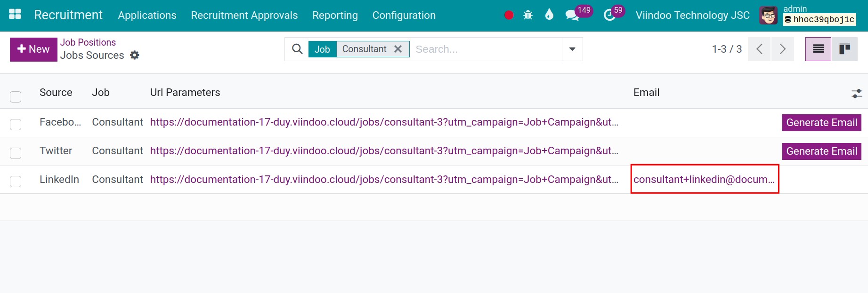868x293 pixels.
Task: Open the admin user menu
Action: [x=795, y=9]
